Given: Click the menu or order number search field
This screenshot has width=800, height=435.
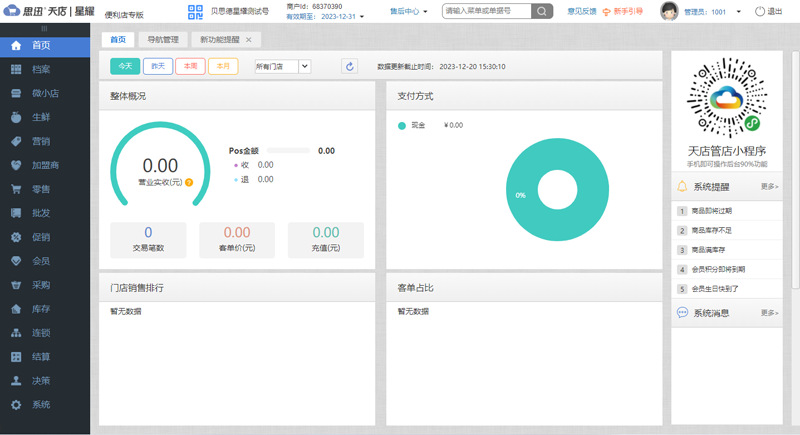Looking at the screenshot, I should [486, 11].
